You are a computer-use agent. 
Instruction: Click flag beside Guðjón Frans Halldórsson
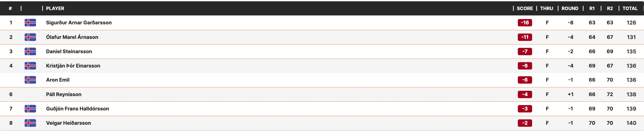[30, 109]
